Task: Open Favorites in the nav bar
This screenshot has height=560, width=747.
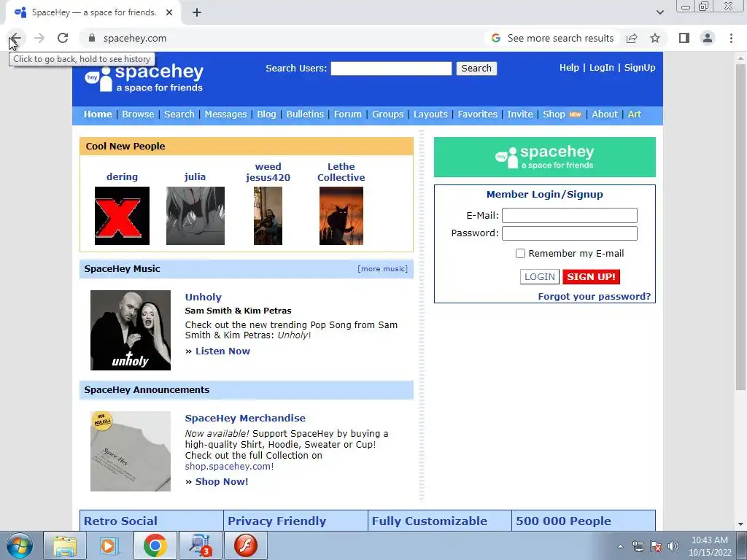Action: click(x=477, y=114)
